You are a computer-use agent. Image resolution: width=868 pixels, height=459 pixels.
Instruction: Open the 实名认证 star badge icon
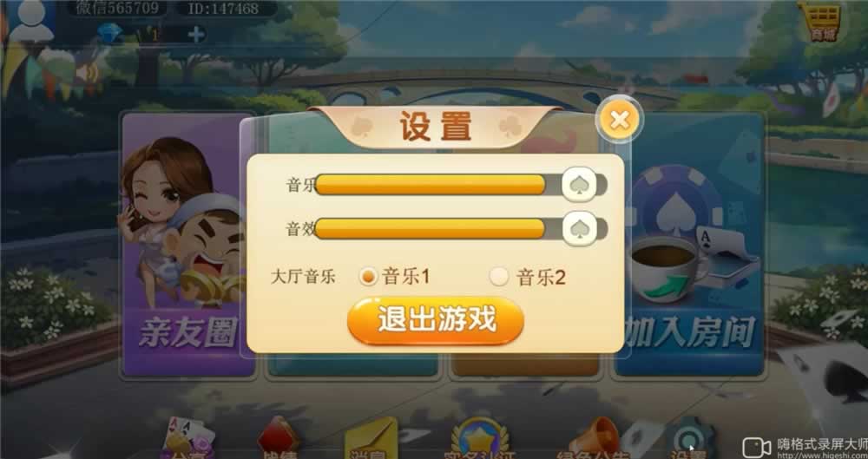click(x=481, y=440)
